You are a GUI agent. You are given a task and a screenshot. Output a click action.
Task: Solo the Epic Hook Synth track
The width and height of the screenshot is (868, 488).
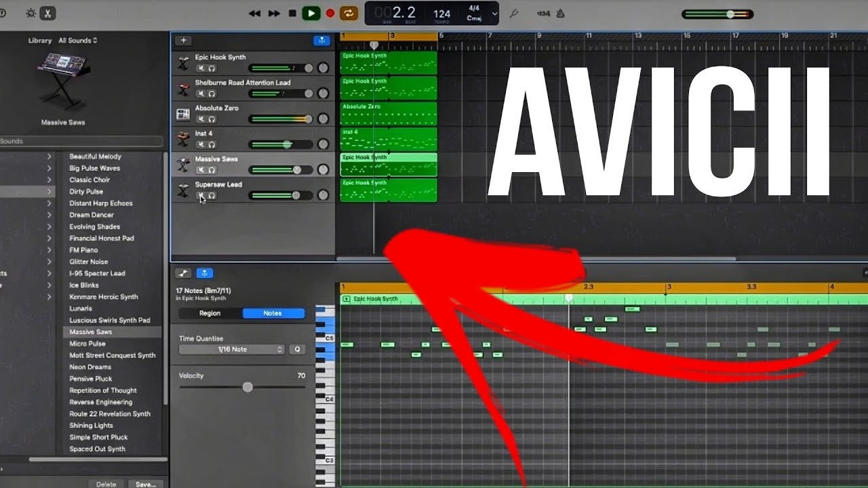tap(212, 68)
